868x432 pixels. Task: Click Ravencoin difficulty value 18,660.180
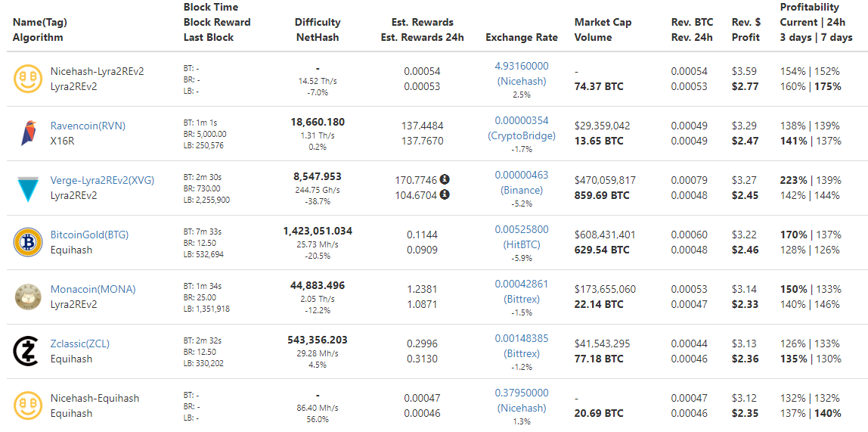[318, 121]
